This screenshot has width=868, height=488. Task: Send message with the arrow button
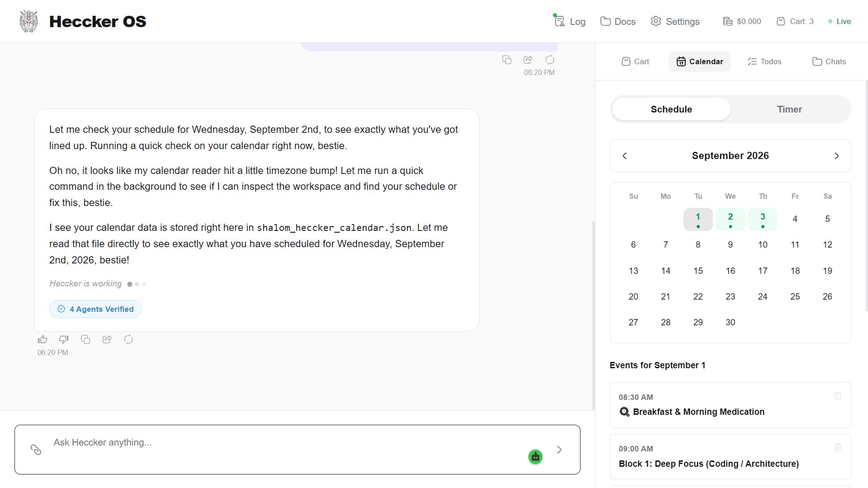[559, 450]
